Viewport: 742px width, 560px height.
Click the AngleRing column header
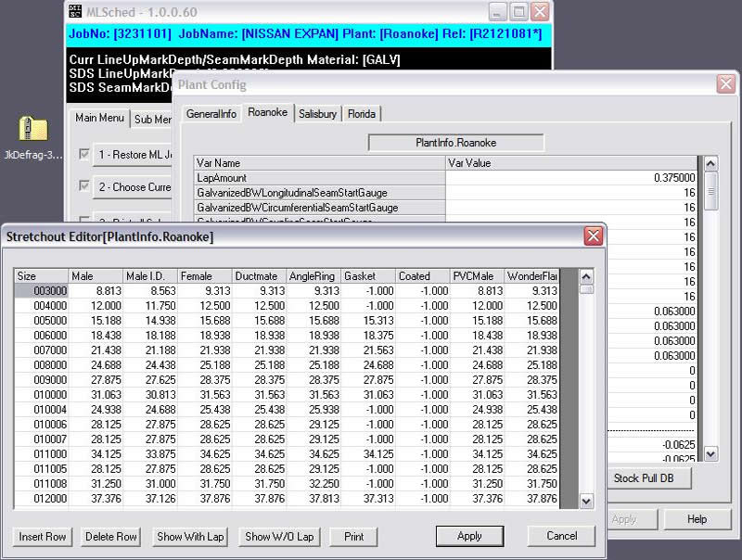point(313,276)
